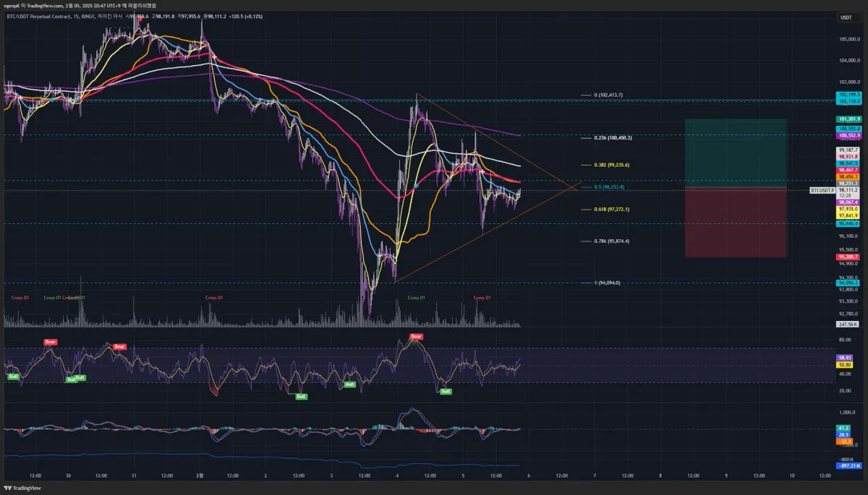Click the 100,552.9 purple price label
Screen dimensions: 868x495
tap(848, 136)
